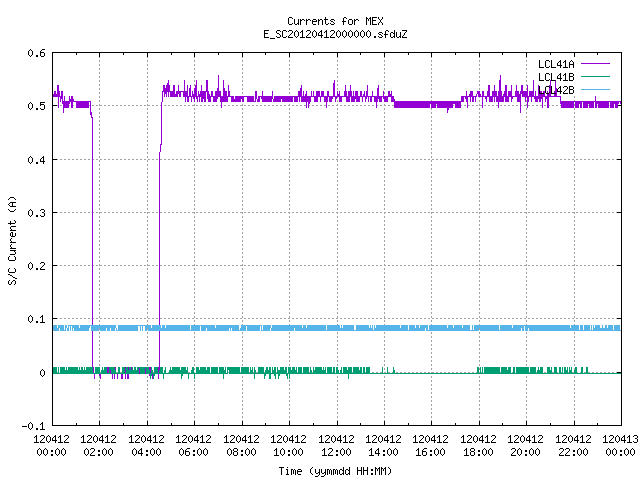Click the x-axis tick 120412 04:00

[146, 446]
